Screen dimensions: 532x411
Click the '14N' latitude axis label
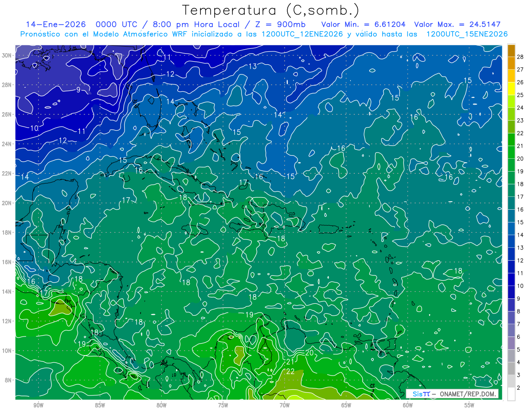click(8, 292)
